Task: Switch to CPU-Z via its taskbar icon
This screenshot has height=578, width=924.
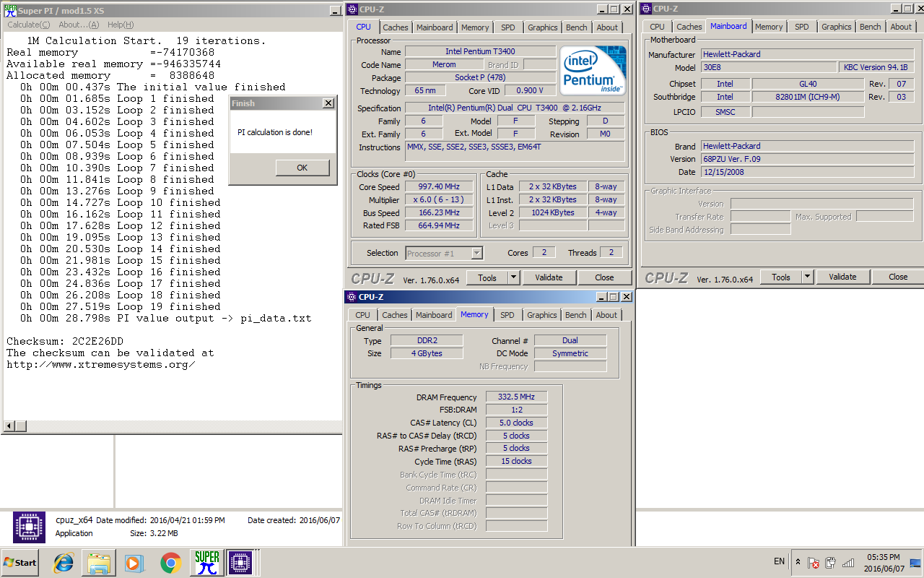Action: point(240,563)
